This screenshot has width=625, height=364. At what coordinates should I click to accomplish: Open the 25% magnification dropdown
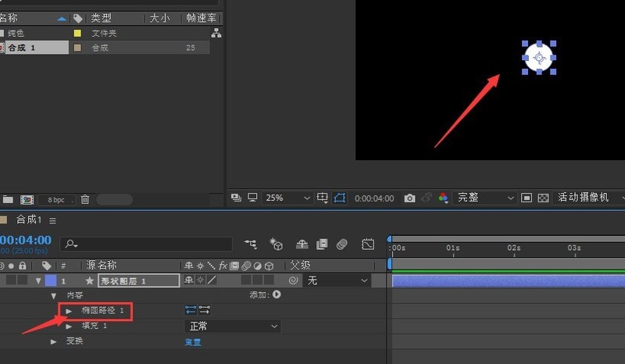287,198
